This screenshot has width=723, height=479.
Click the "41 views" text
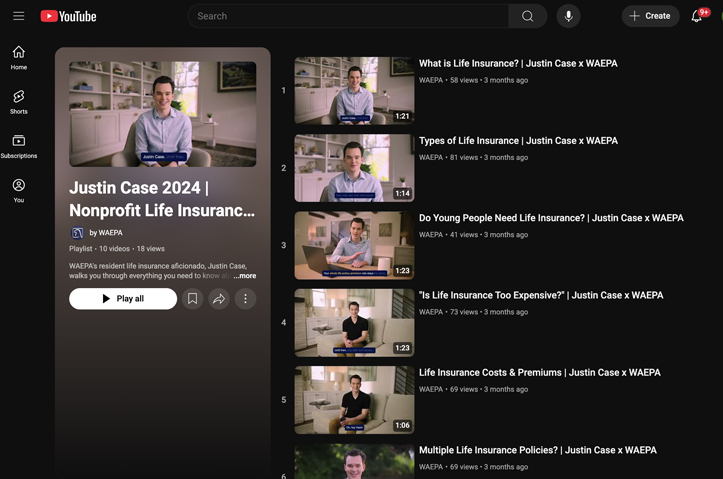(x=464, y=235)
